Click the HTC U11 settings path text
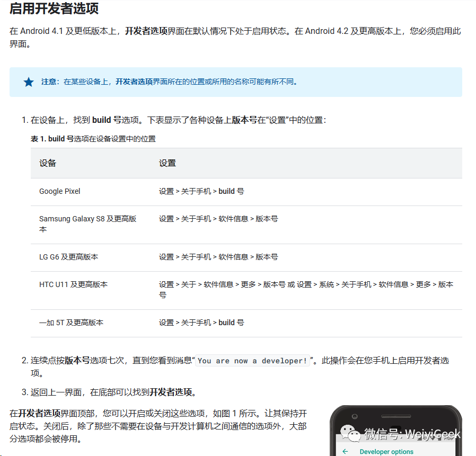The height and width of the screenshot is (456, 476). [306, 290]
